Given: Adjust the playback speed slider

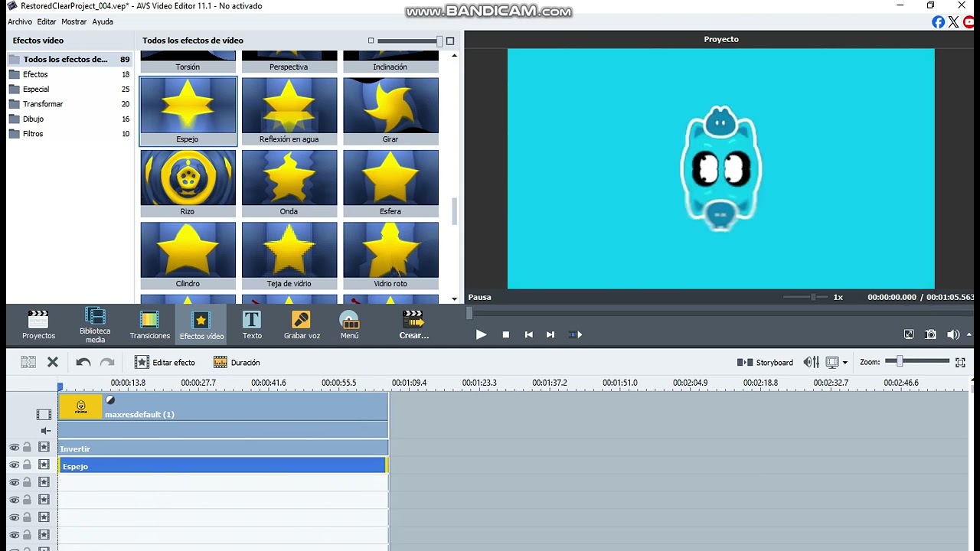Looking at the screenshot, I should pos(806,297).
